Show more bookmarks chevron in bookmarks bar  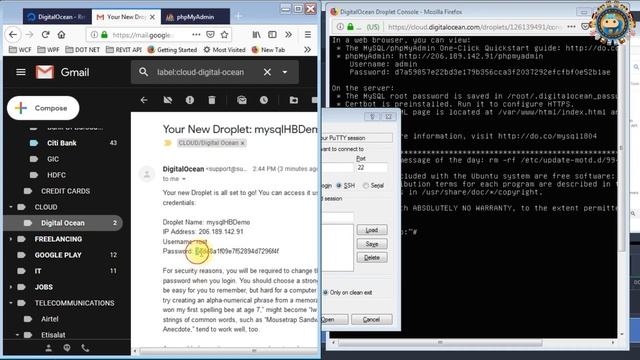[307, 50]
